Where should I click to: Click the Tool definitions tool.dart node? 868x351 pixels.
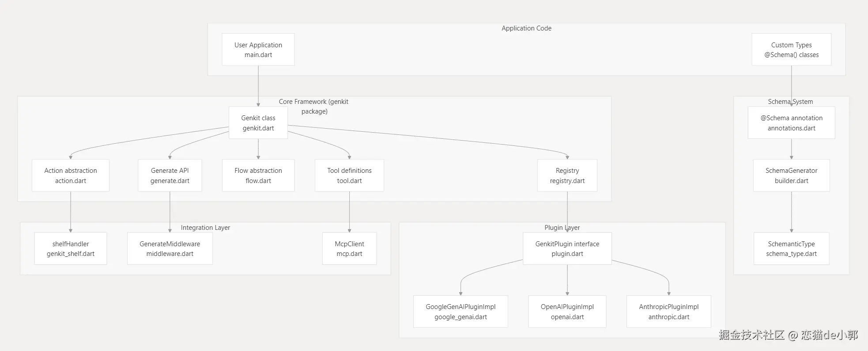[x=349, y=175]
